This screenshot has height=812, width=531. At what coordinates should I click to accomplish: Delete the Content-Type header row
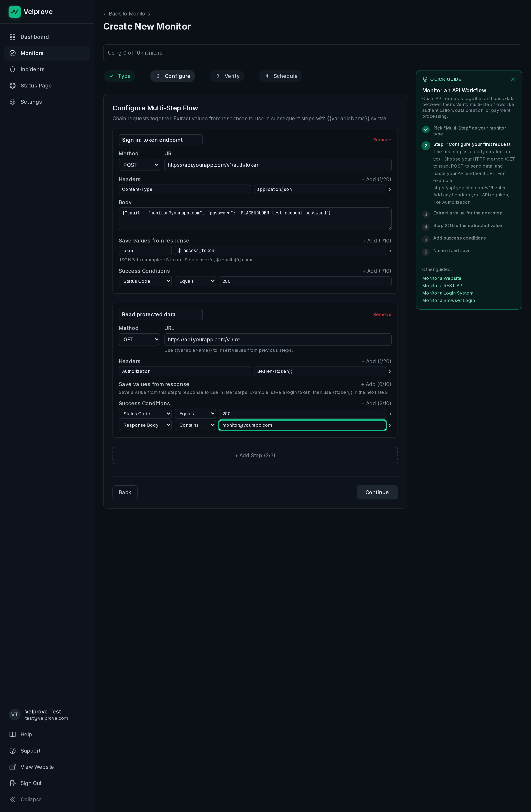390,189
